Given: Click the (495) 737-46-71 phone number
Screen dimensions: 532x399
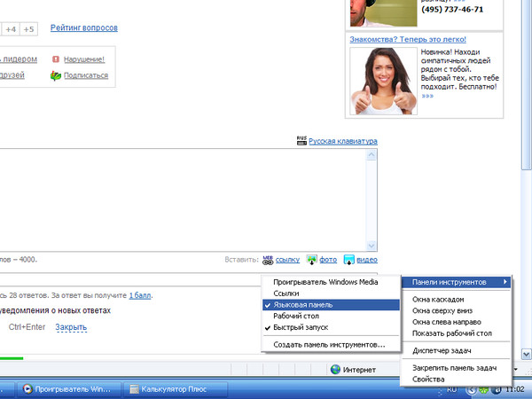Looking at the screenshot, I should tap(452, 10).
